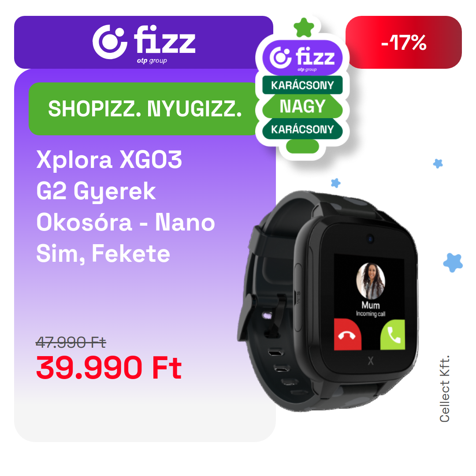The height and width of the screenshot is (476, 476).
Task: Click the large blue star decoration
Action: point(453,263)
